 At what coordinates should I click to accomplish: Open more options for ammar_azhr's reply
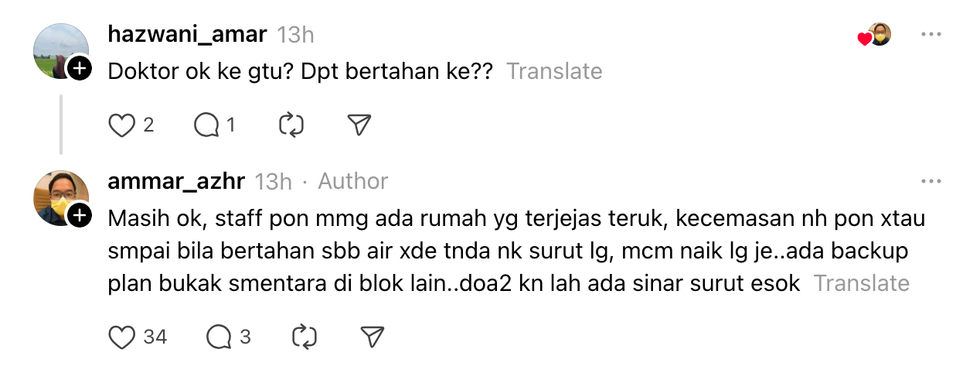(x=931, y=181)
